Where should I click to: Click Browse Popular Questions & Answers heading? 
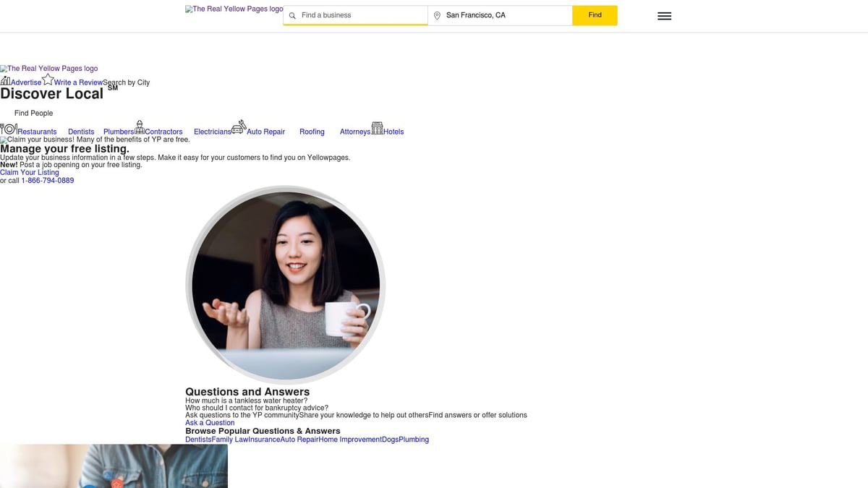(263, 431)
